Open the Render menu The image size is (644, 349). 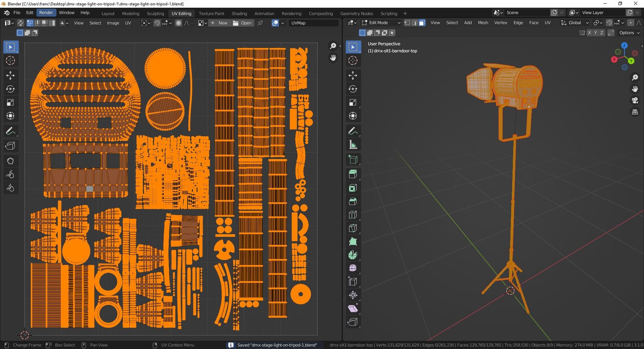pos(46,12)
